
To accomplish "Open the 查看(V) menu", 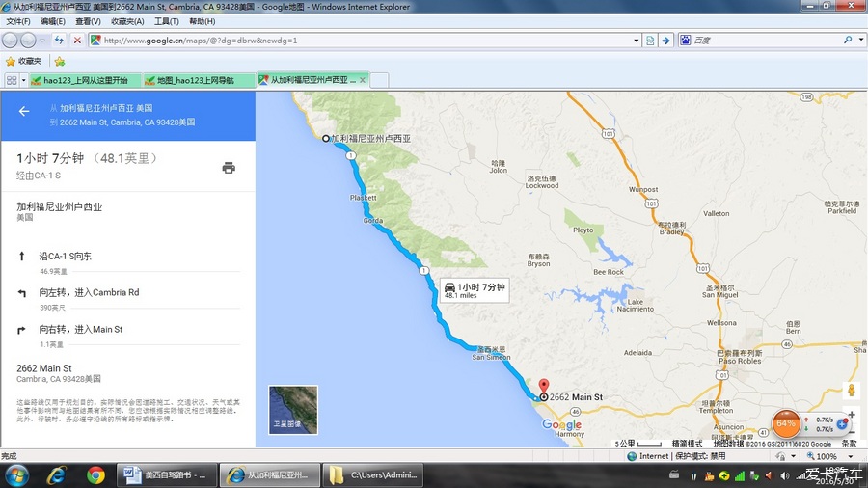I will point(88,21).
